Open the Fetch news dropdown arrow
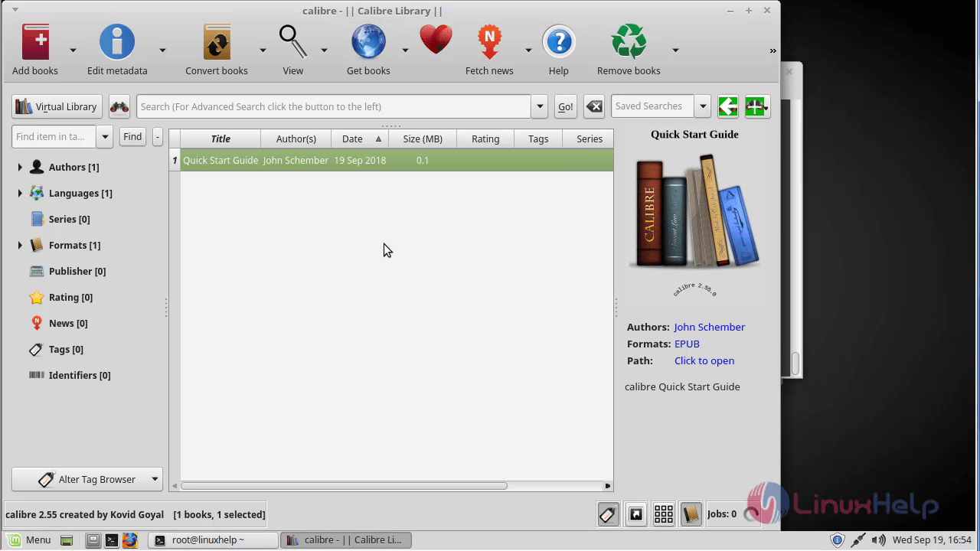The height and width of the screenshot is (551, 980). pos(528,51)
